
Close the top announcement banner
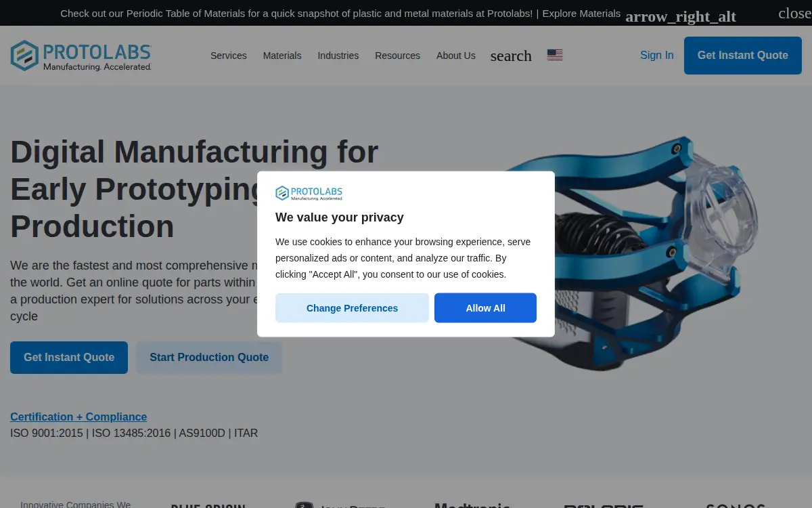point(794,14)
